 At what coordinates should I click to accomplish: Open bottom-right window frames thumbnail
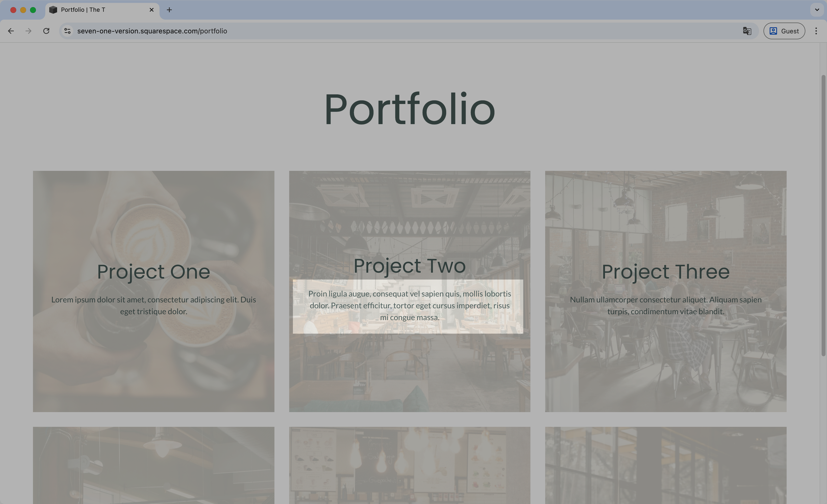click(x=665, y=466)
